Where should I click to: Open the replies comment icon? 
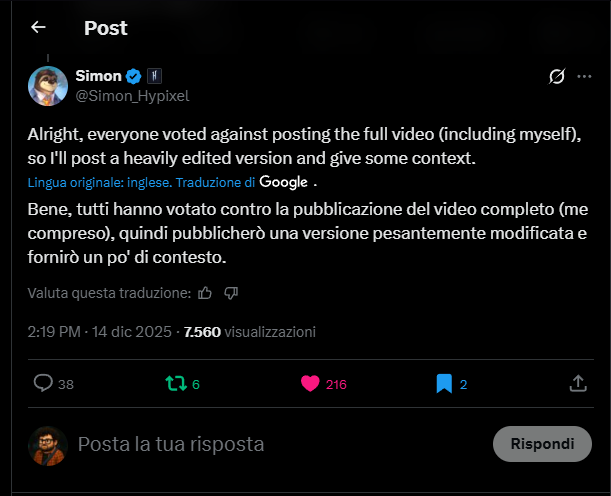tap(42, 383)
